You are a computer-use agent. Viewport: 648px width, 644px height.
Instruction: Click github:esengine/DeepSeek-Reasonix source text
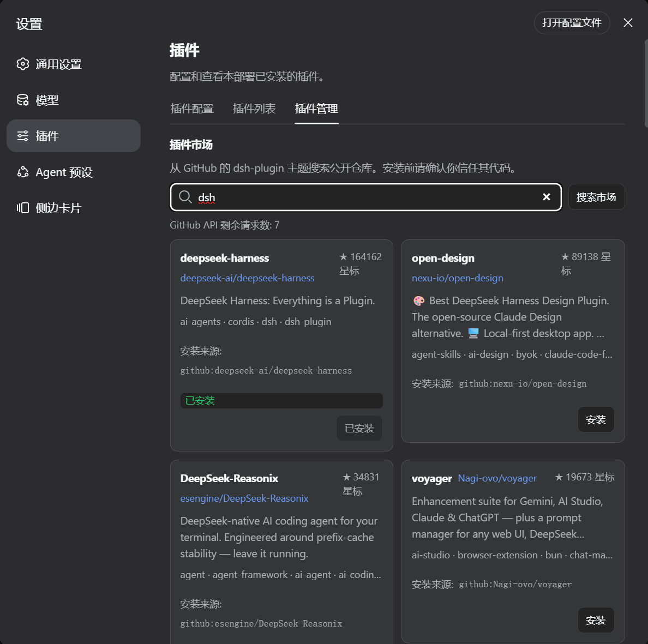pyautogui.click(x=261, y=623)
